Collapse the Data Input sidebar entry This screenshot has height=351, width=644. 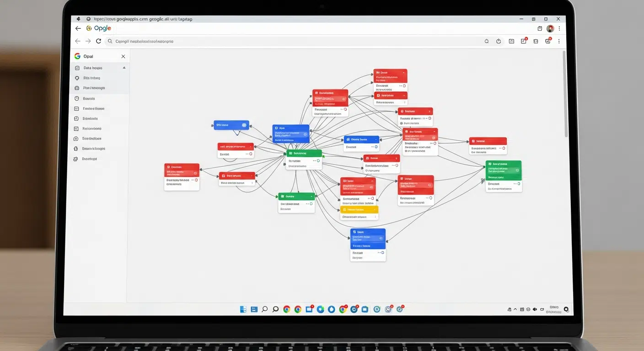(123, 68)
